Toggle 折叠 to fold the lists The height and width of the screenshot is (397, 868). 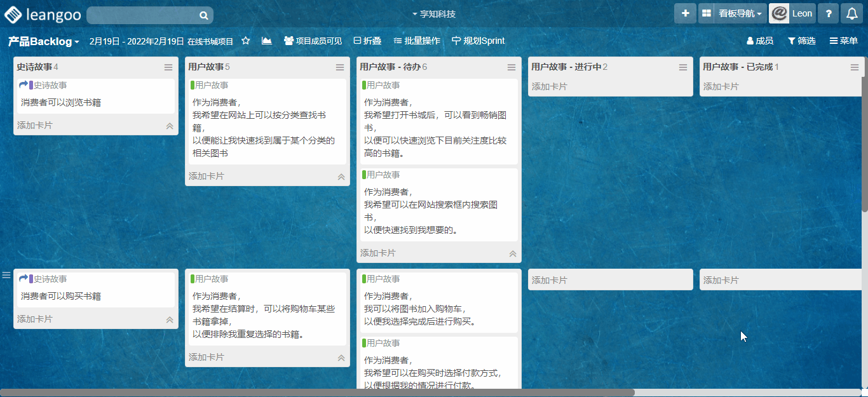tap(367, 41)
